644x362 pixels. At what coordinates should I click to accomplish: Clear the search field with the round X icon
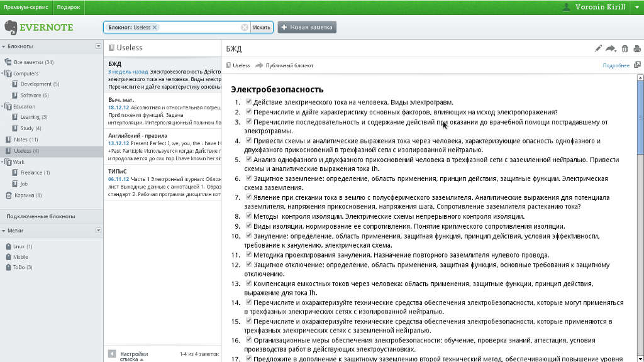pos(245,27)
